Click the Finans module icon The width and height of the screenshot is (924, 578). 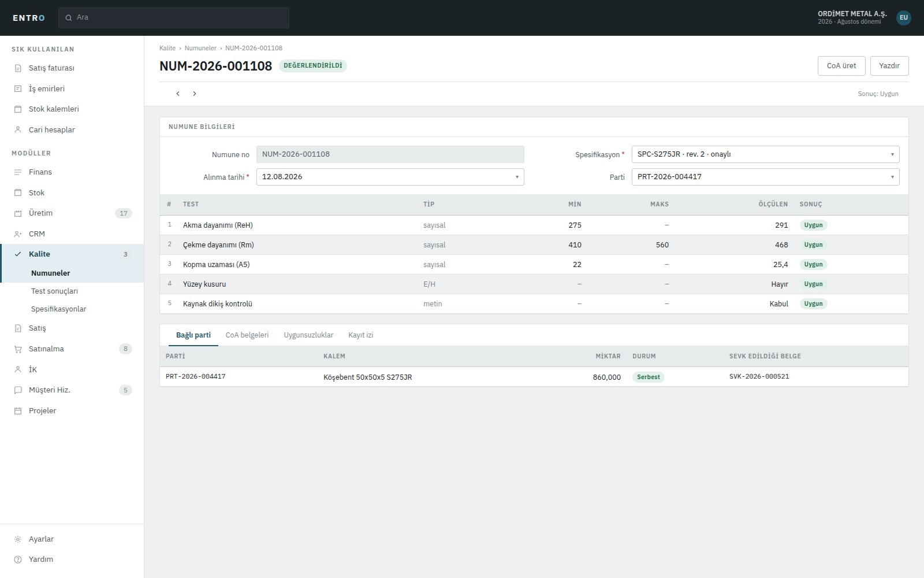pos(18,172)
